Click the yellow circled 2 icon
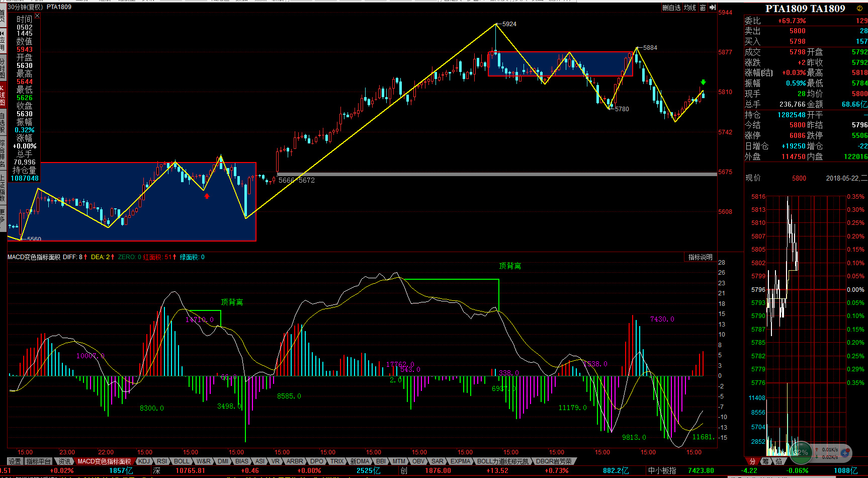Screen dimensions: 868x478 tap(859, 9)
